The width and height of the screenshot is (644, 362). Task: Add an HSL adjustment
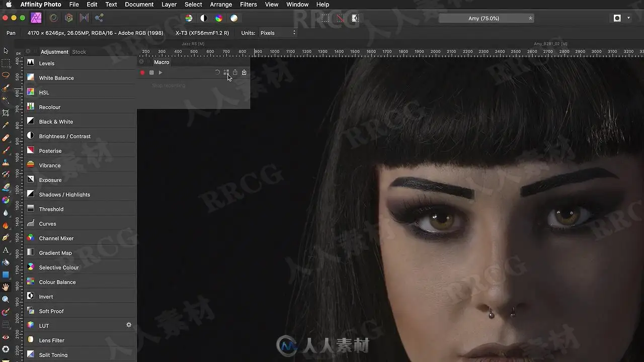(80, 93)
